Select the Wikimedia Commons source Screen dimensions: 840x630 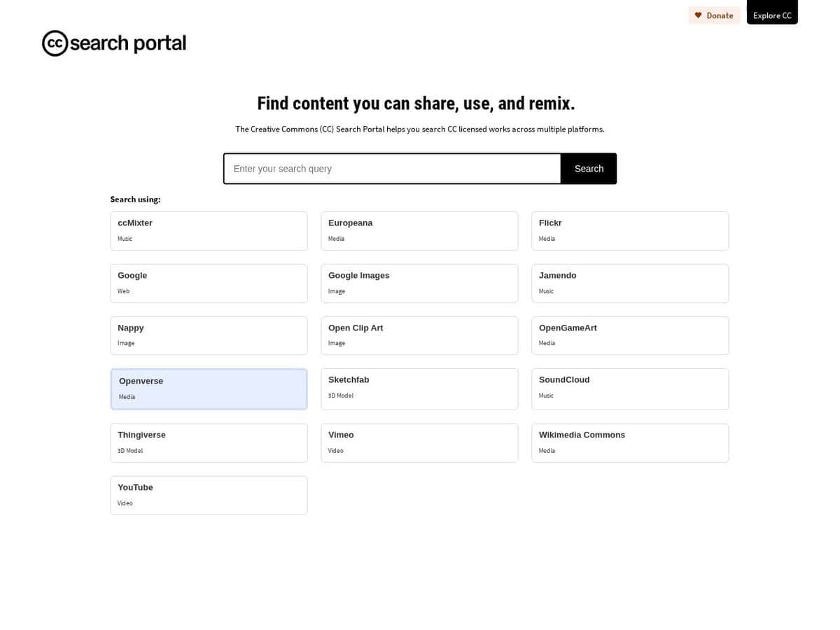pos(630,443)
